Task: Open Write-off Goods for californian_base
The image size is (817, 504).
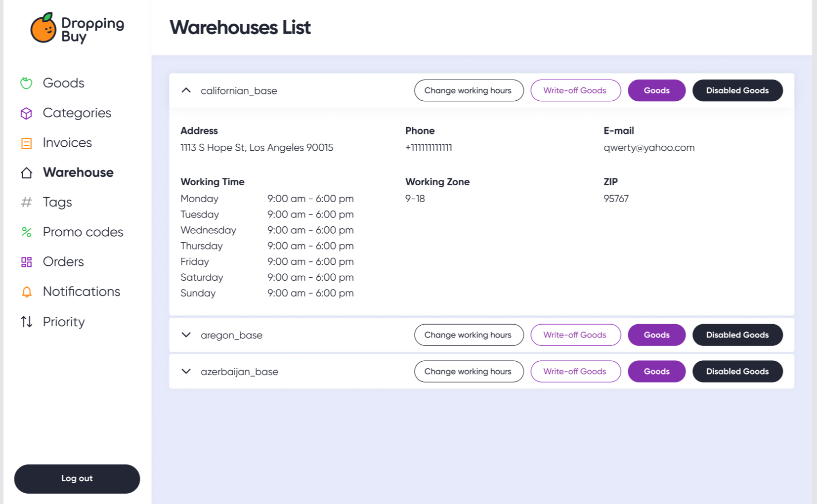Action: (575, 90)
